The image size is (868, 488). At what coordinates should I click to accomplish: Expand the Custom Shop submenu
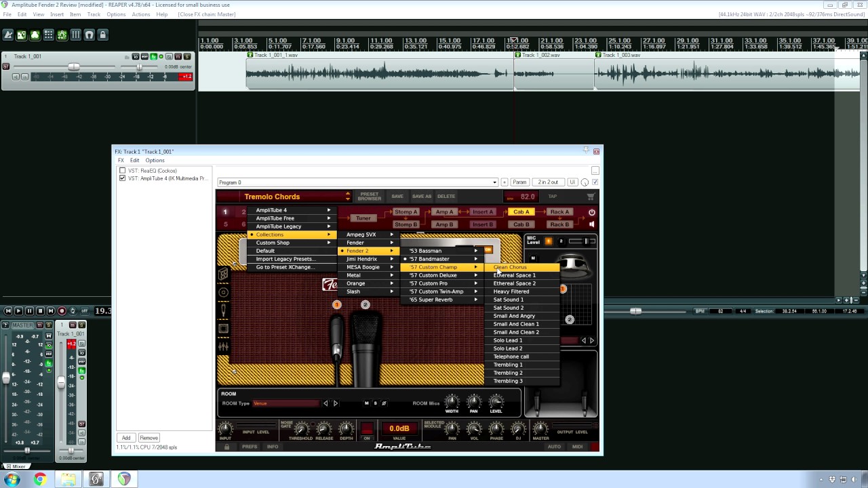click(292, 243)
